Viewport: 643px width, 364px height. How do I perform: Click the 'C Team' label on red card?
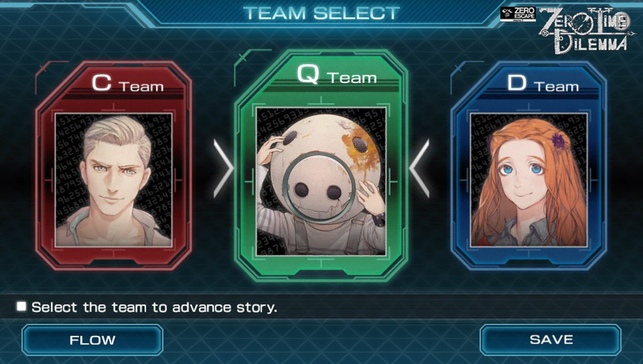pos(127,83)
